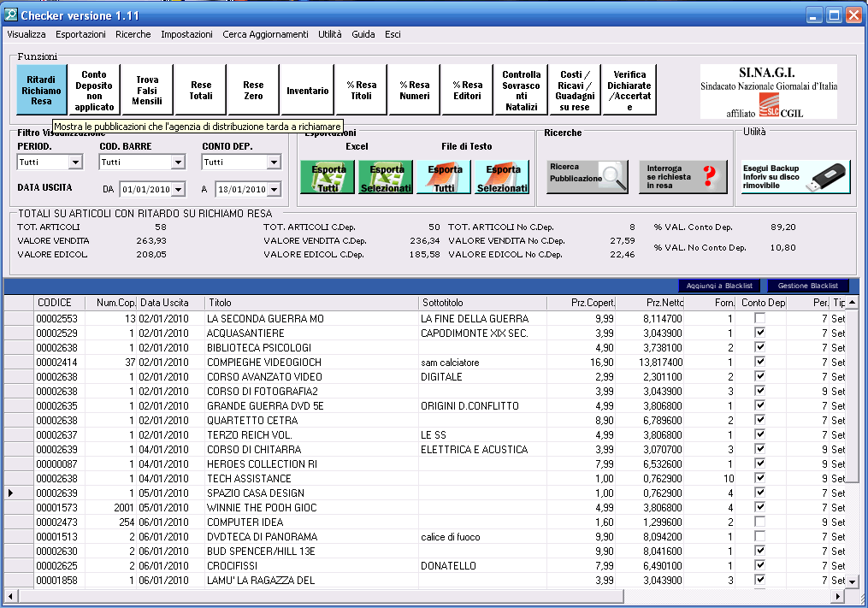Export selected records to Excel
This screenshot has height=608, width=868.
click(x=386, y=177)
